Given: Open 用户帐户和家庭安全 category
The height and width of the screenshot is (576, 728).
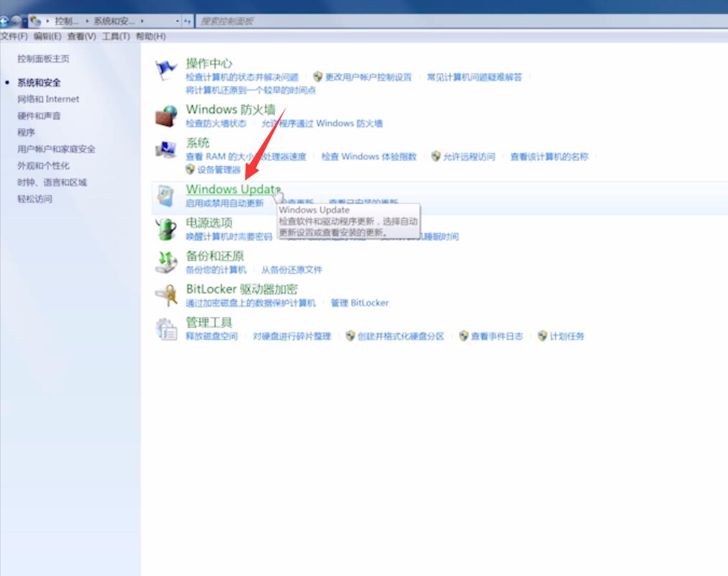Looking at the screenshot, I should [x=56, y=149].
